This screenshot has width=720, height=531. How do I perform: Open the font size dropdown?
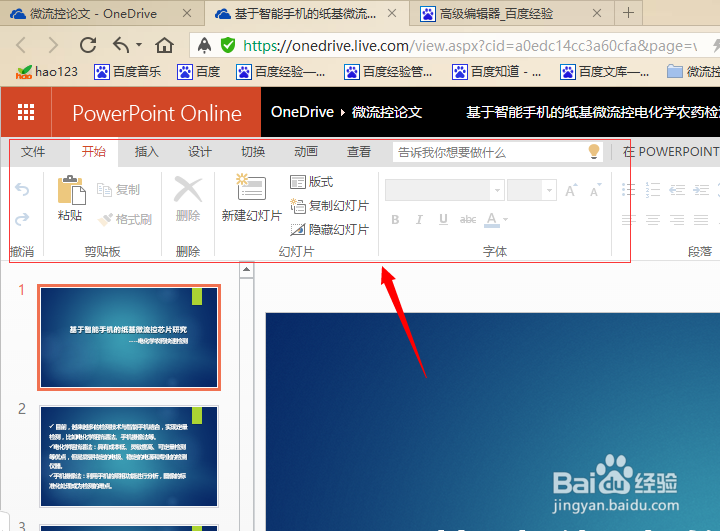549,190
